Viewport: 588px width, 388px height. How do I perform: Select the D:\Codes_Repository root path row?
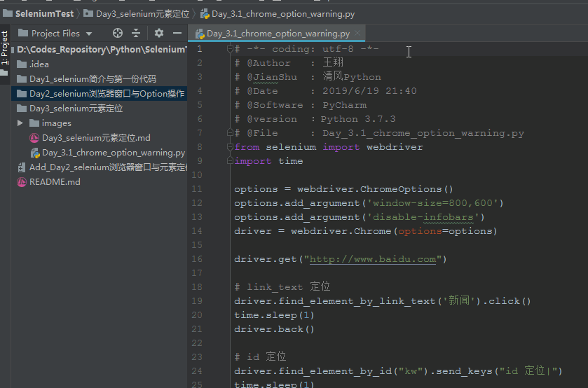[x=99, y=50]
